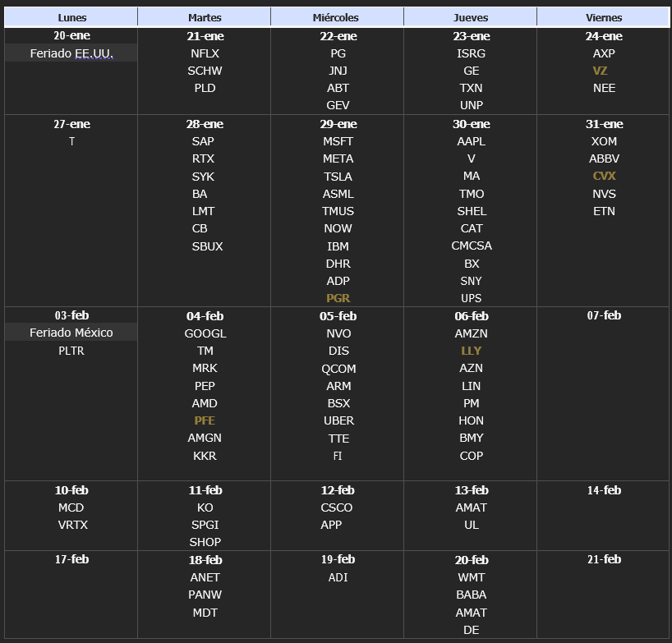
Task: Click the VRTX ticker
Action: tap(73, 525)
